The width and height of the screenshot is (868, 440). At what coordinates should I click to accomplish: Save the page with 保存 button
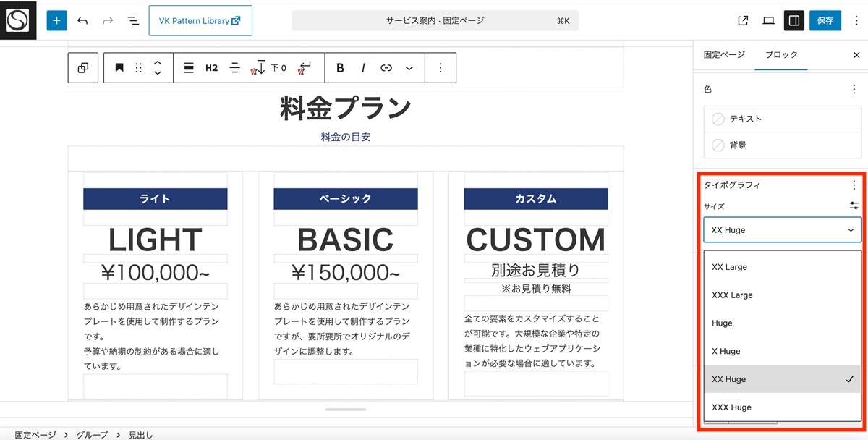(825, 20)
